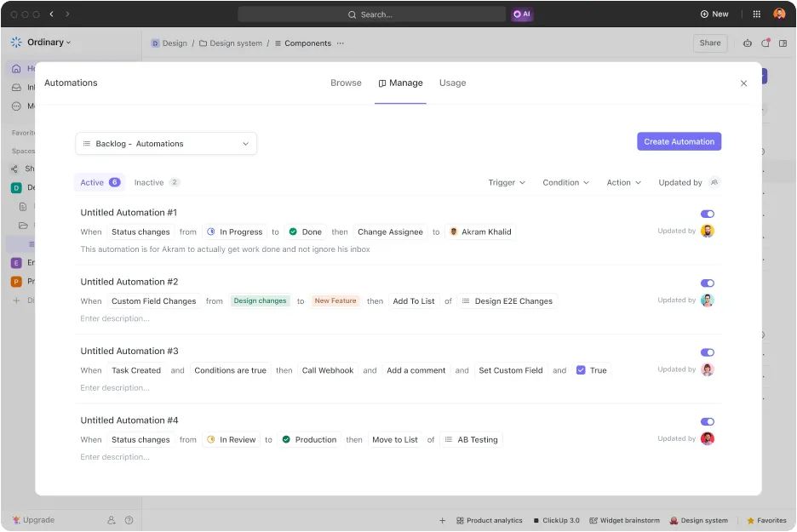Click the New Feature orange tag
The image size is (797, 532).
[335, 301]
